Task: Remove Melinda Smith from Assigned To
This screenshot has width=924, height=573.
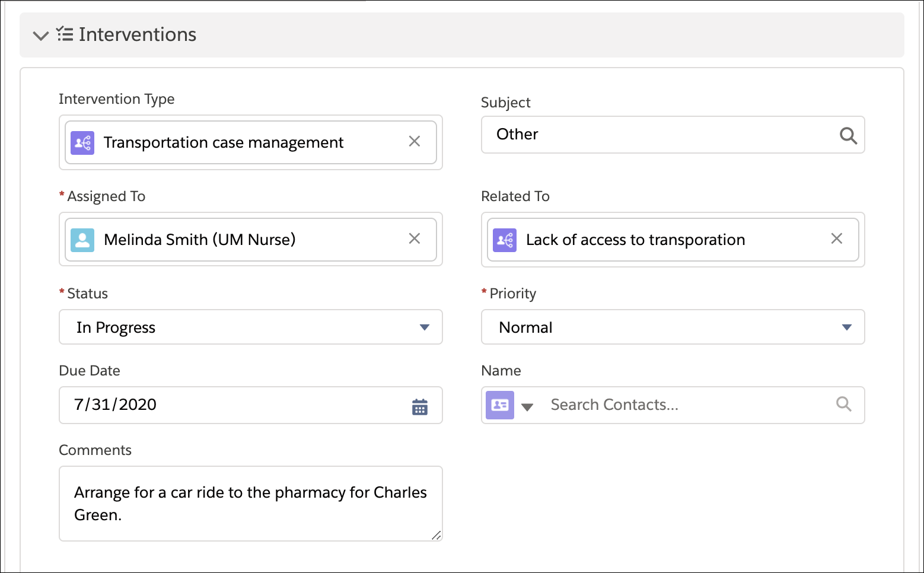Action: pos(415,238)
